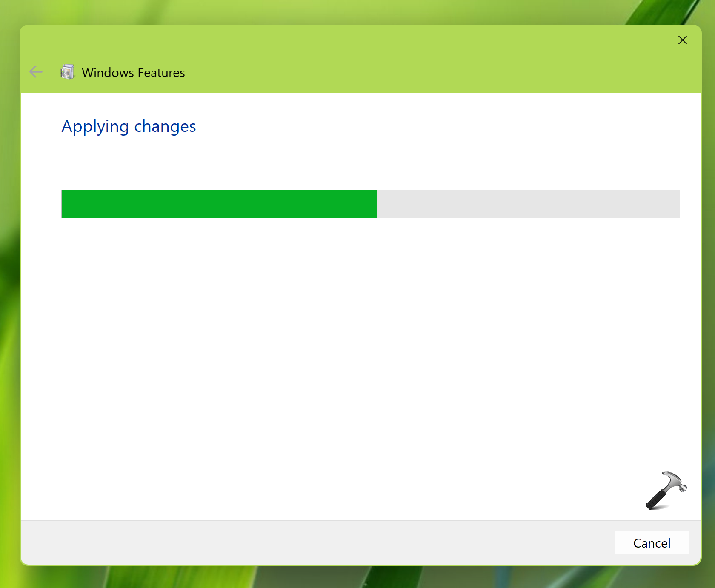Cancel the Windows Features changes

pyautogui.click(x=652, y=542)
